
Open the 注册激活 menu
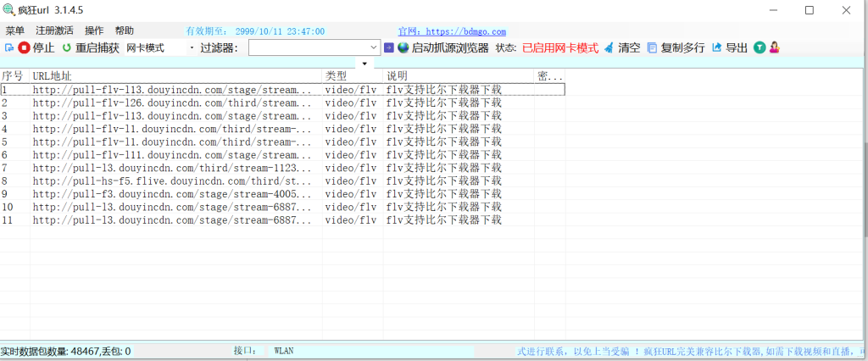(x=54, y=31)
